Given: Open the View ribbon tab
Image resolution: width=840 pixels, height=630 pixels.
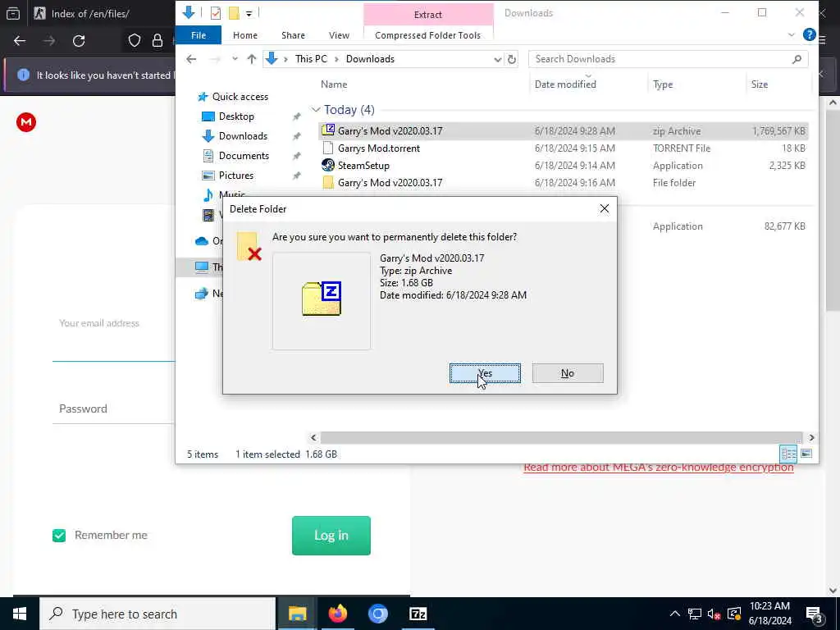Looking at the screenshot, I should [x=339, y=35].
